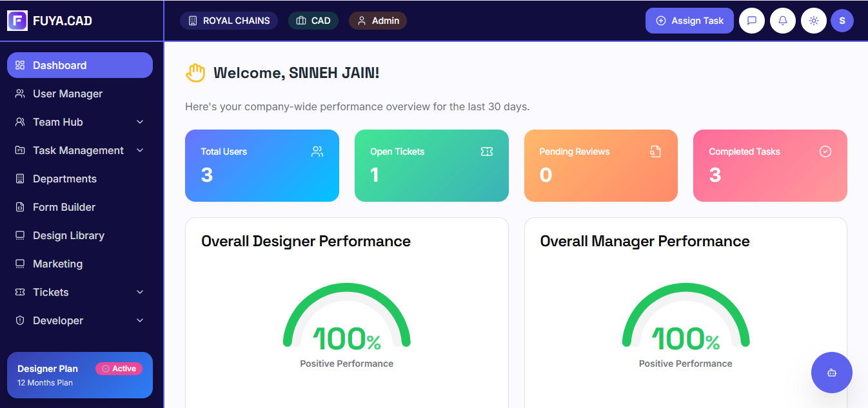The width and height of the screenshot is (868, 408).
Task: Open the chat messages icon
Action: (x=751, y=21)
